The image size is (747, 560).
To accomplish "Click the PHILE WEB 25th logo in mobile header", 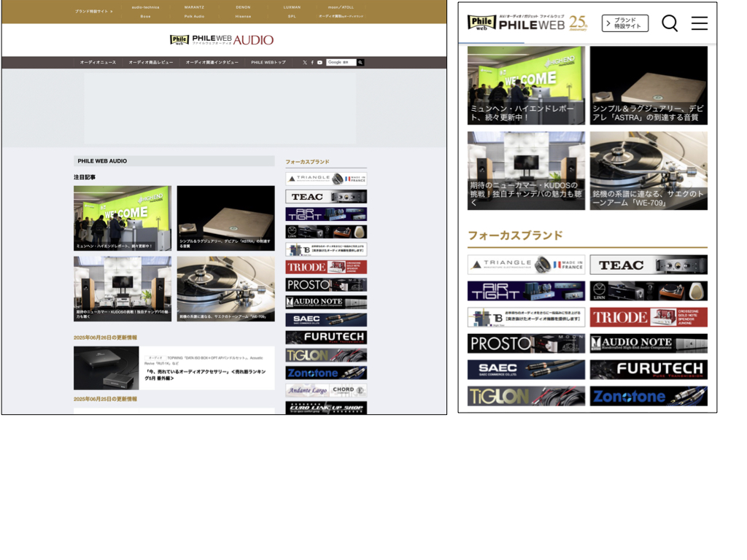I will pos(527,23).
